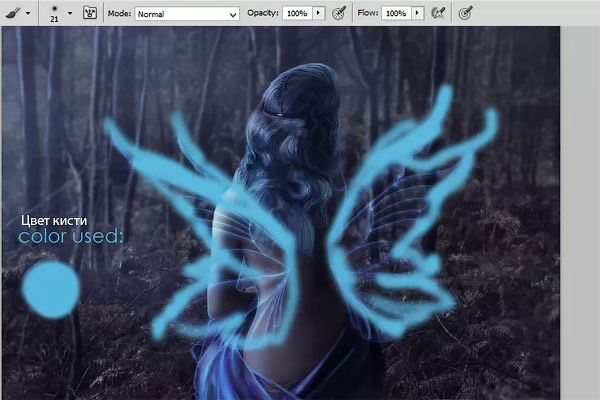This screenshot has width=600, height=400.
Task: Click the 'Flow:' label
Action: coord(368,13)
